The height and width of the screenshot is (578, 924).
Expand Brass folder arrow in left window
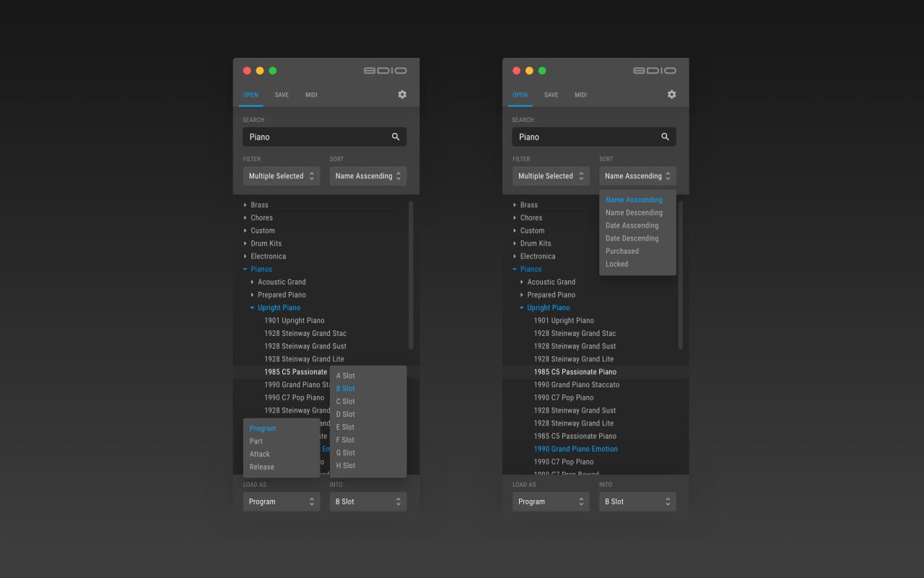[x=245, y=205]
